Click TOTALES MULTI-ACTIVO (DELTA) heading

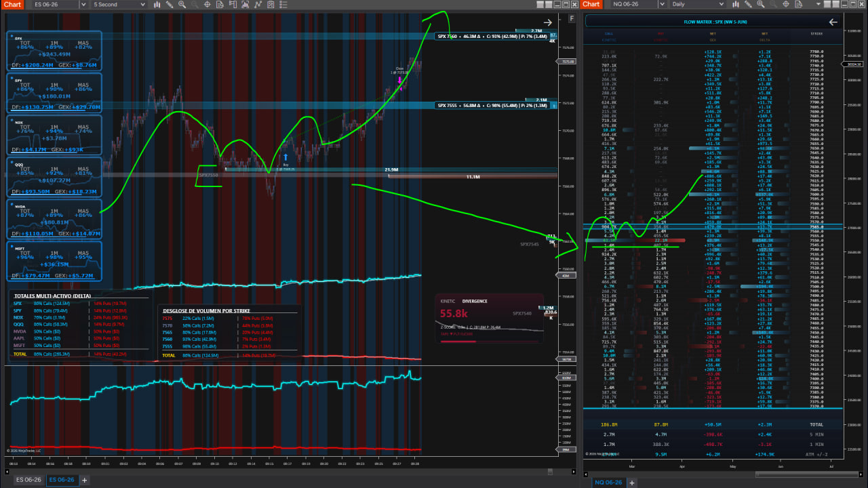tap(52, 296)
